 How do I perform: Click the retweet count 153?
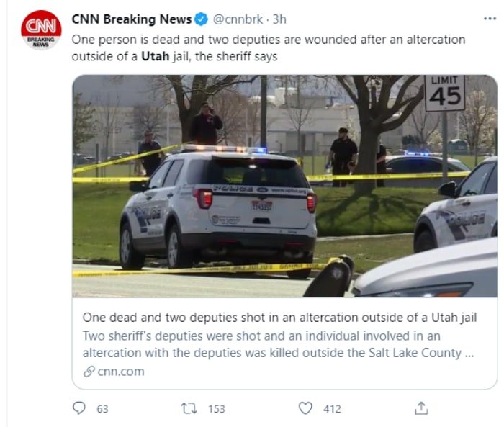point(216,409)
